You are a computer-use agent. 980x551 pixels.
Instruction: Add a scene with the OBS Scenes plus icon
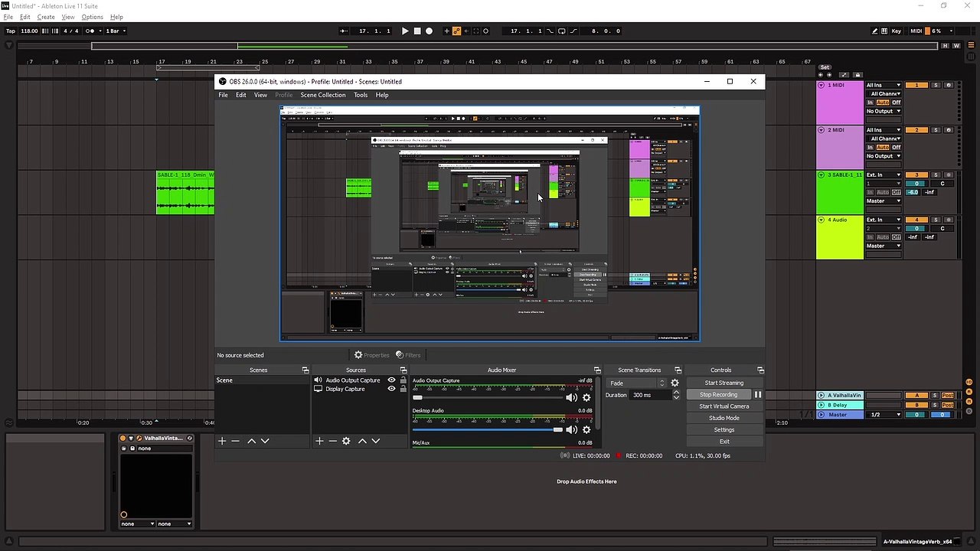coord(222,441)
